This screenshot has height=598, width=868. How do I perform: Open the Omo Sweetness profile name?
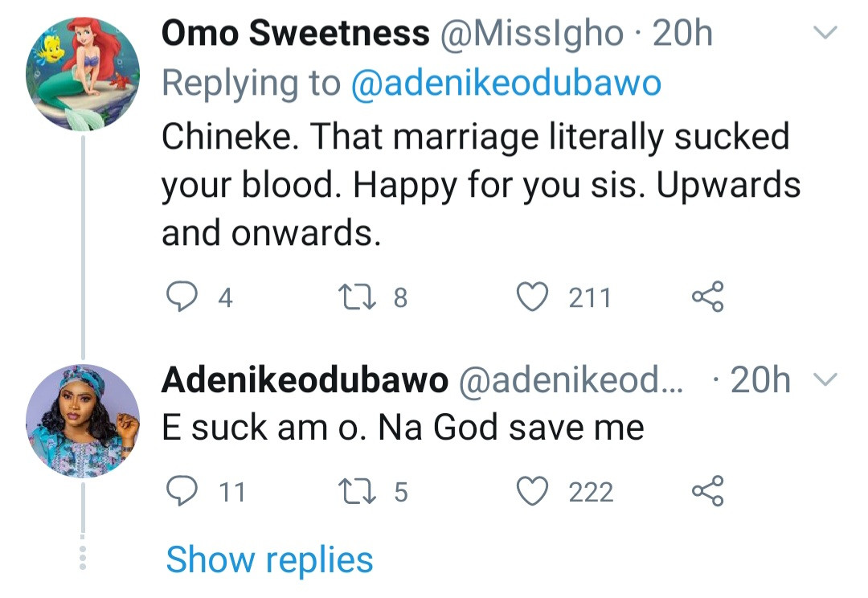coord(295,34)
